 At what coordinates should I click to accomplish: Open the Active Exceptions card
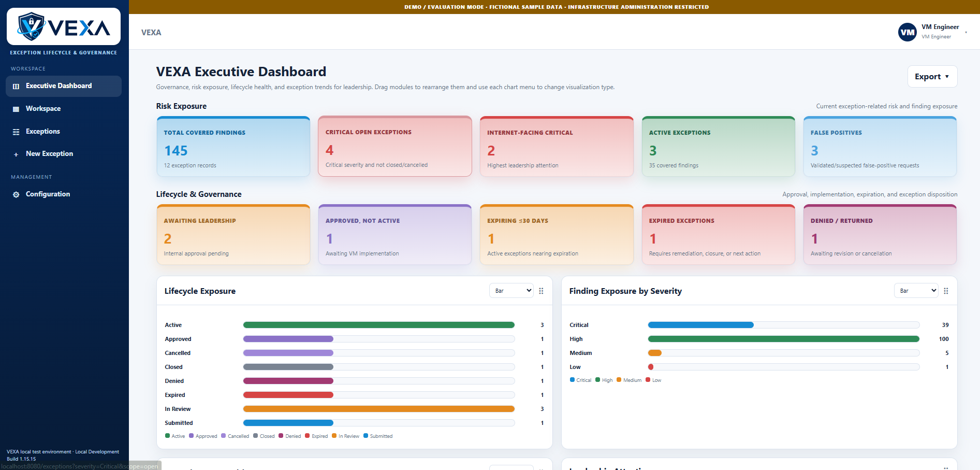(x=719, y=147)
